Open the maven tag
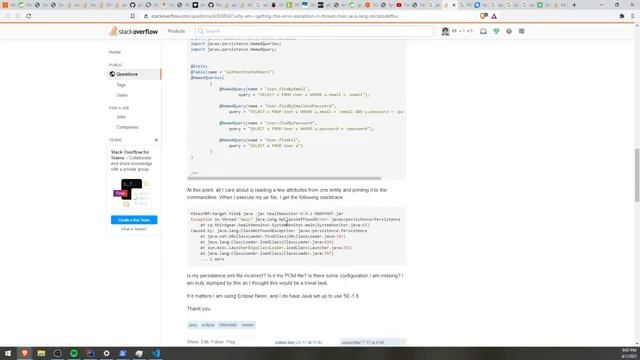This screenshot has height=360, width=640. (x=247, y=325)
